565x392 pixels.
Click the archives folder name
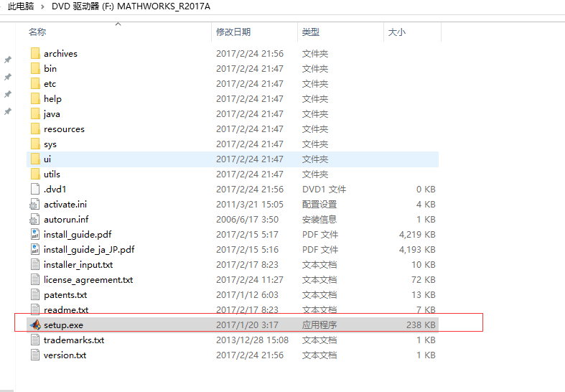(60, 53)
